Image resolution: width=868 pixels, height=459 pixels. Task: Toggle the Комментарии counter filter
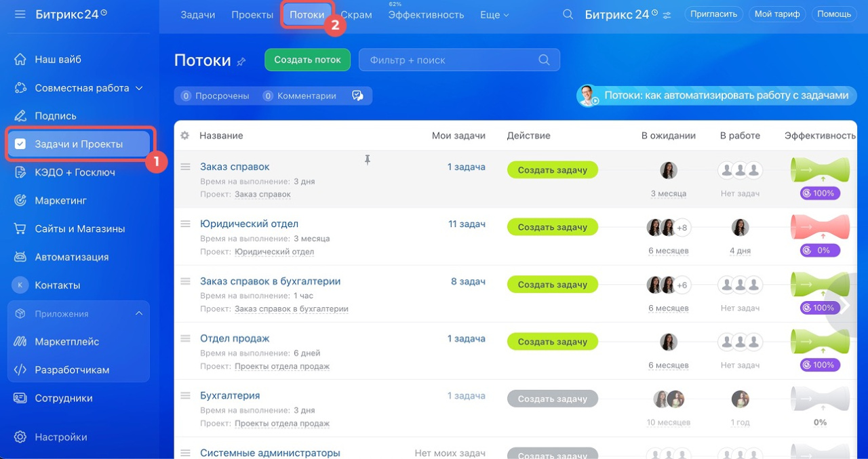click(x=300, y=96)
